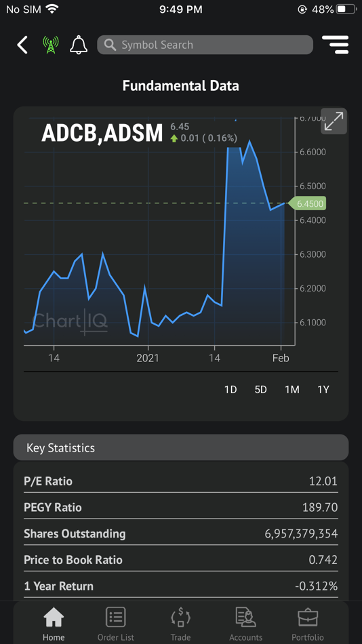The width and height of the screenshot is (362, 644).
Task: Open the hamburger menu icon
Action: [x=336, y=45]
